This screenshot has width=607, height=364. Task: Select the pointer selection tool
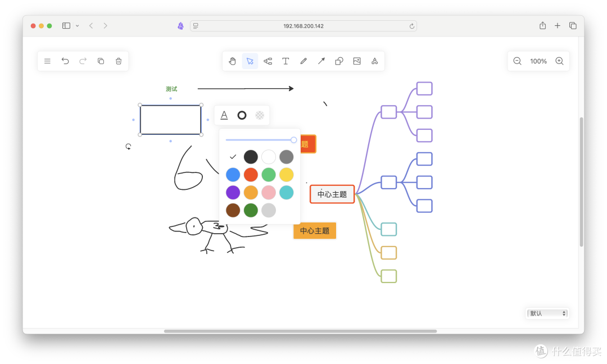[250, 61]
